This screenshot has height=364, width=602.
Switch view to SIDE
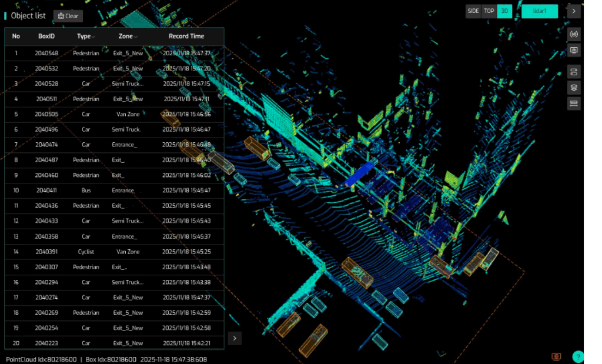[473, 11]
